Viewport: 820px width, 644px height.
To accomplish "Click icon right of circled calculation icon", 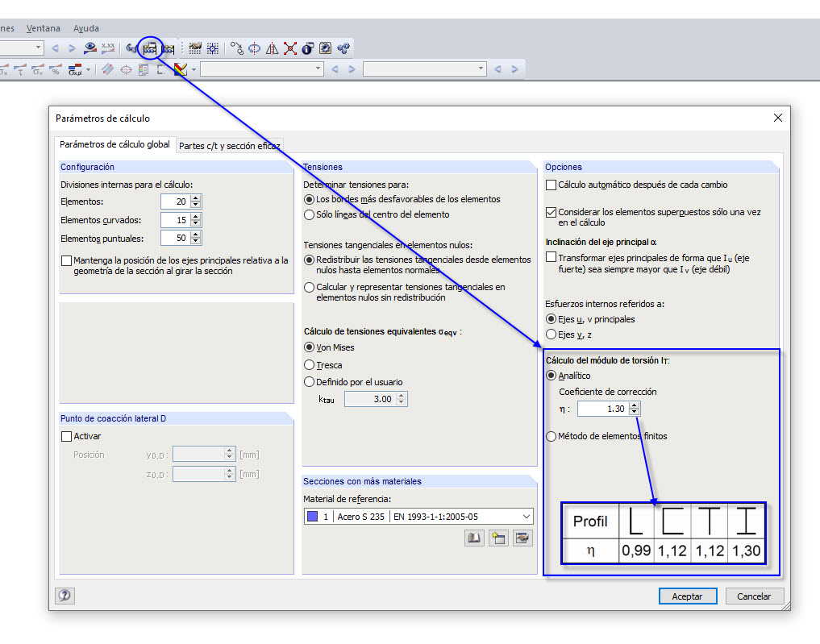I will pos(168,48).
